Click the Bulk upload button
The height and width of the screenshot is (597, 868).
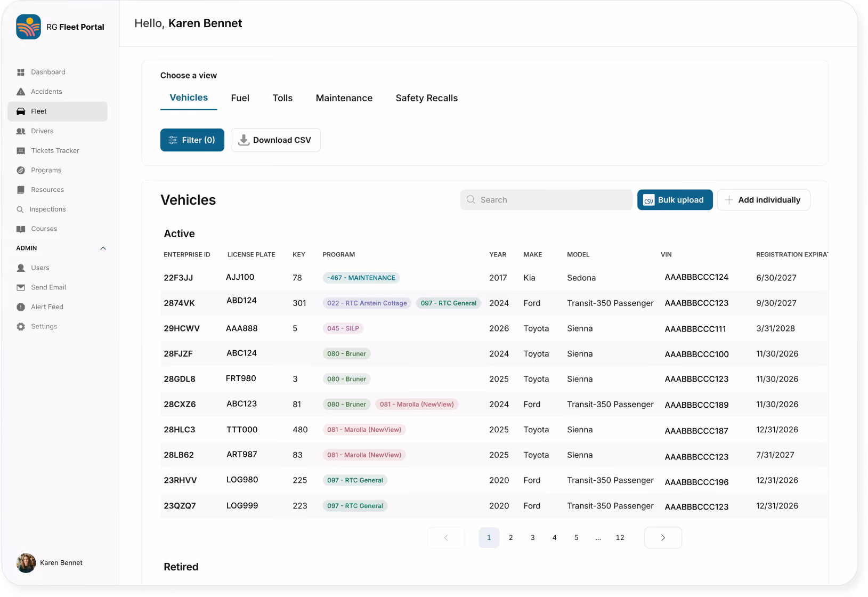[675, 200]
